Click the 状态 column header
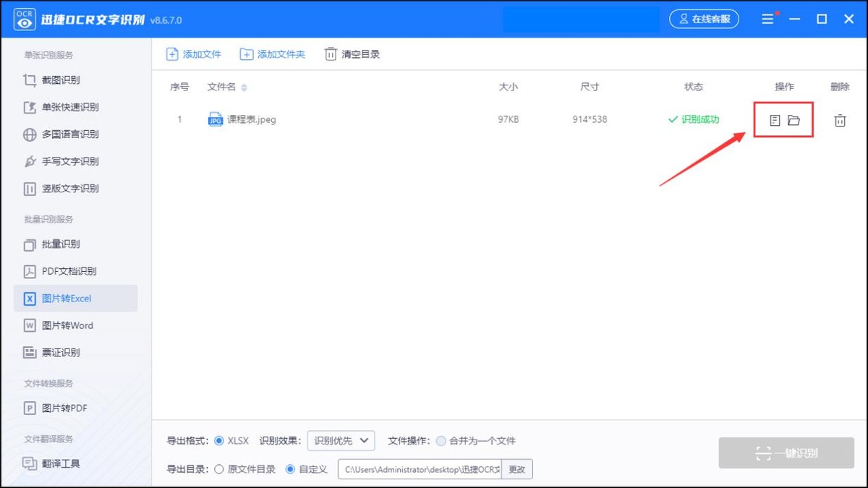Screen dimensions: 868x488 [694, 87]
